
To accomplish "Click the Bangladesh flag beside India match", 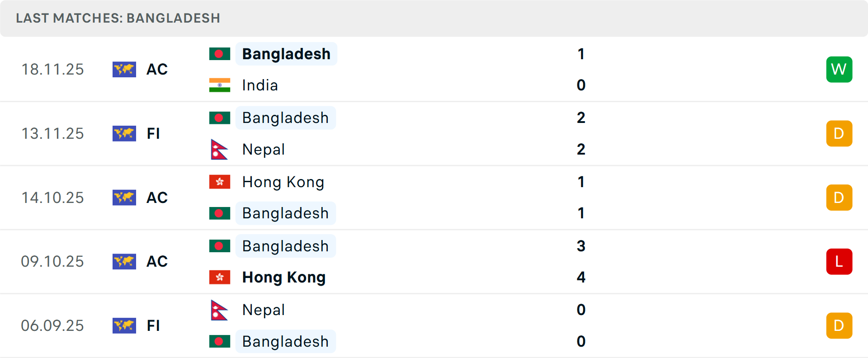I will pos(220,53).
